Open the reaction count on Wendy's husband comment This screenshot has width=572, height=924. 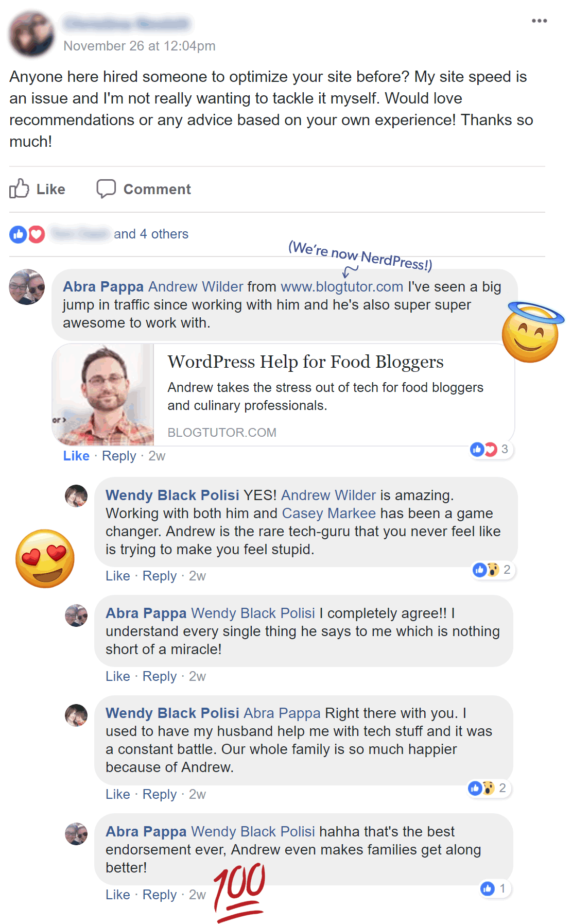489,788
